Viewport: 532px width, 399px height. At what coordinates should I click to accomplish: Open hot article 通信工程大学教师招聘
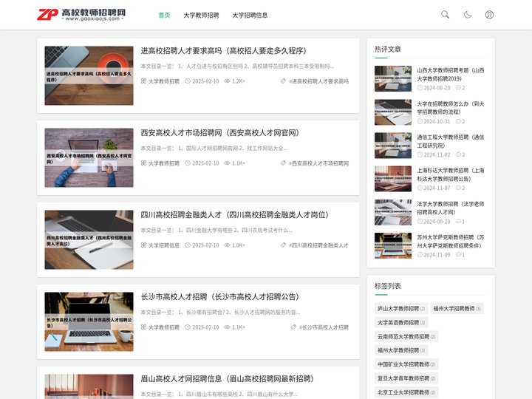(451, 141)
